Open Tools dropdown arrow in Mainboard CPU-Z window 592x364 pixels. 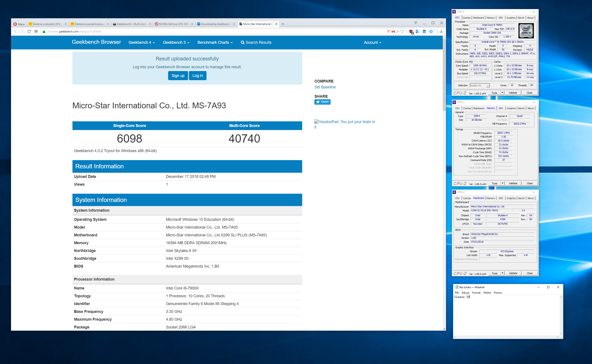502,273
